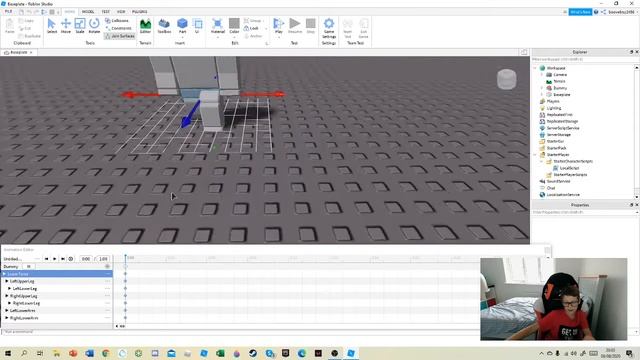The image size is (640, 360).
Task: Expand the RightLowerArm track
Action: (7, 318)
